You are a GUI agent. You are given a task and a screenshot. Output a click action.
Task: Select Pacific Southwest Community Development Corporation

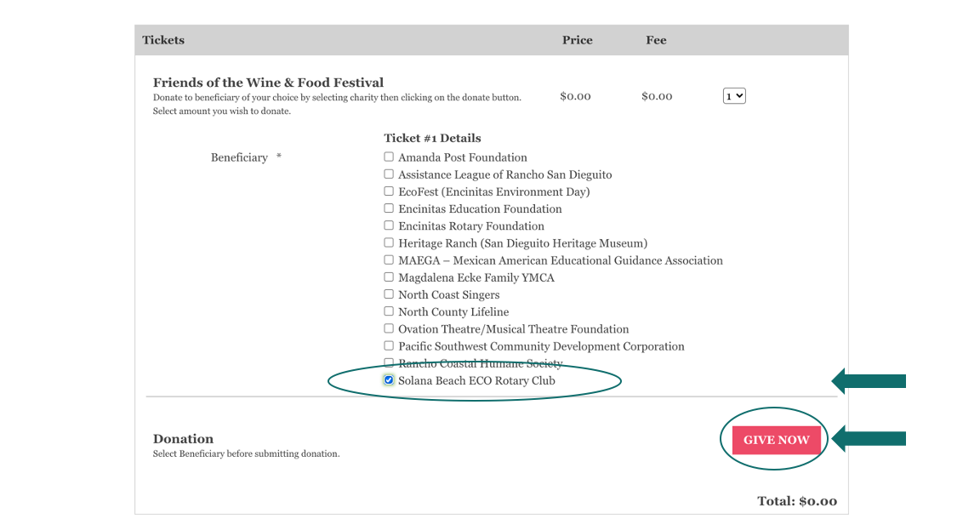[389, 346]
